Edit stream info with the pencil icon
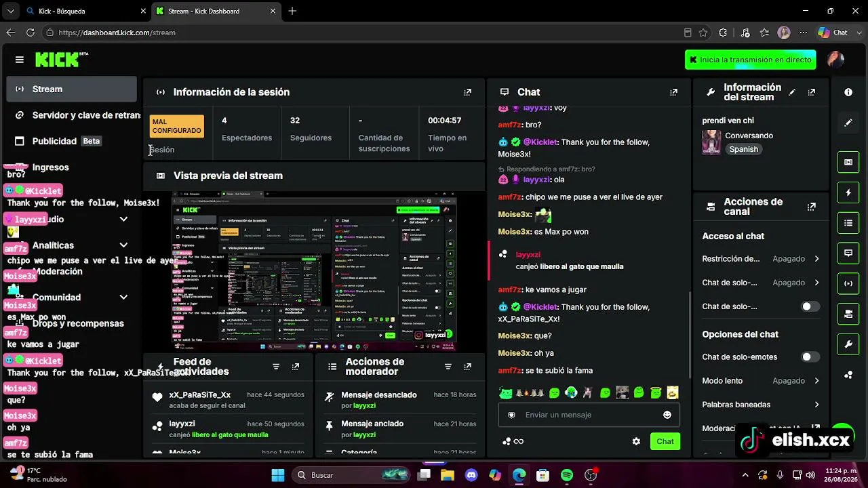The height and width of the screenshot is (488, 868). coord(792,92)
